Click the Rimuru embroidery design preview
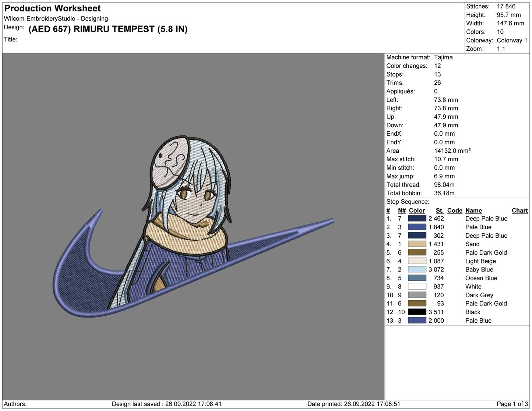Image resolution: width=532 pixels, height=411 pixels. click(193, 226)
